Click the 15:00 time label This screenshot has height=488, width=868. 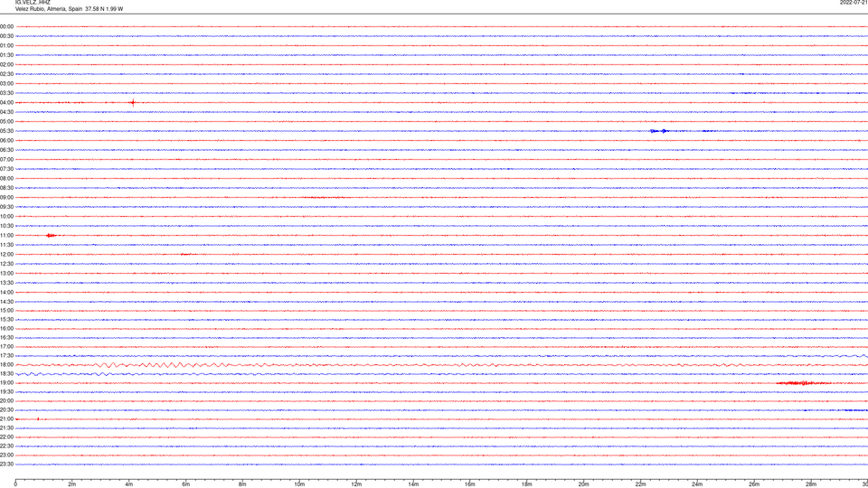(6, 310)
